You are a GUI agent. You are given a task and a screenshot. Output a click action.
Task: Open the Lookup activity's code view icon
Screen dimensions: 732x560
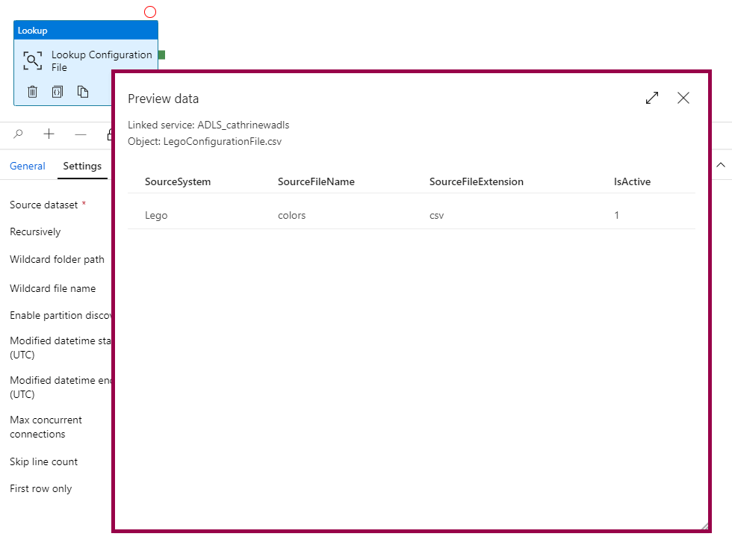coord(58,92)
